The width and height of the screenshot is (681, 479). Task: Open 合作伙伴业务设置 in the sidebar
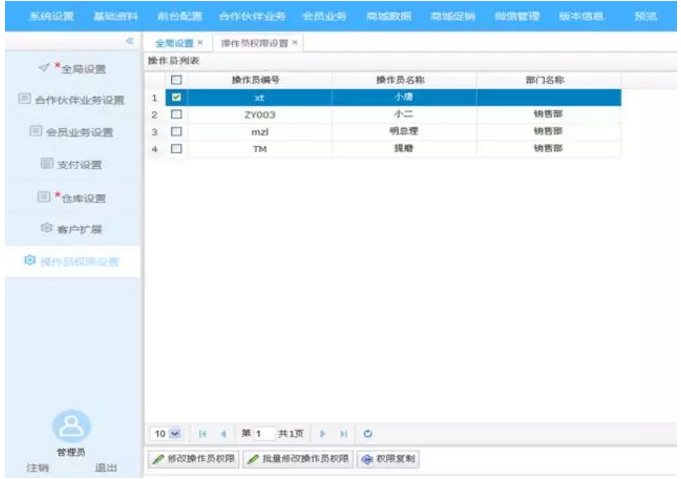point(80,100)
